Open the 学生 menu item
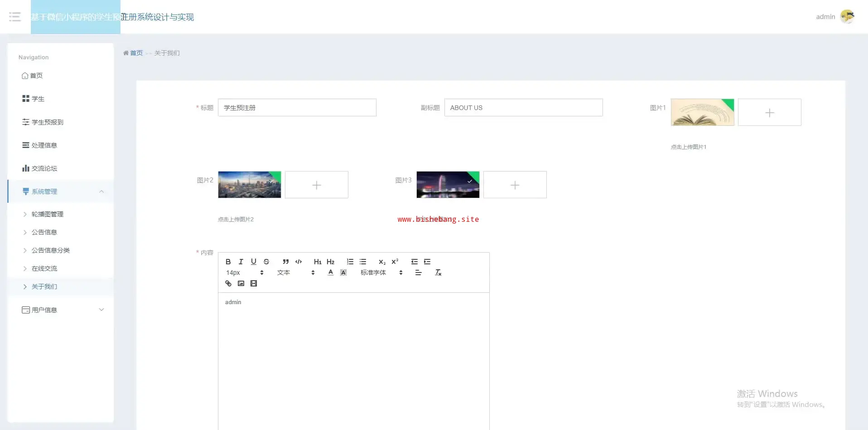The image size is (868, 430). (61, 99)
